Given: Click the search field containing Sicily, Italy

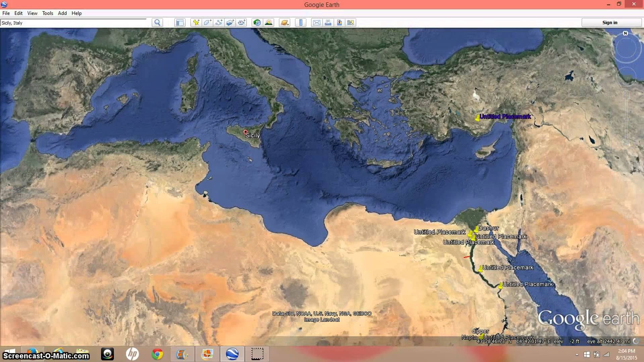Looking at the screenshot, I should pyautogui.click(x=73, y=23).
